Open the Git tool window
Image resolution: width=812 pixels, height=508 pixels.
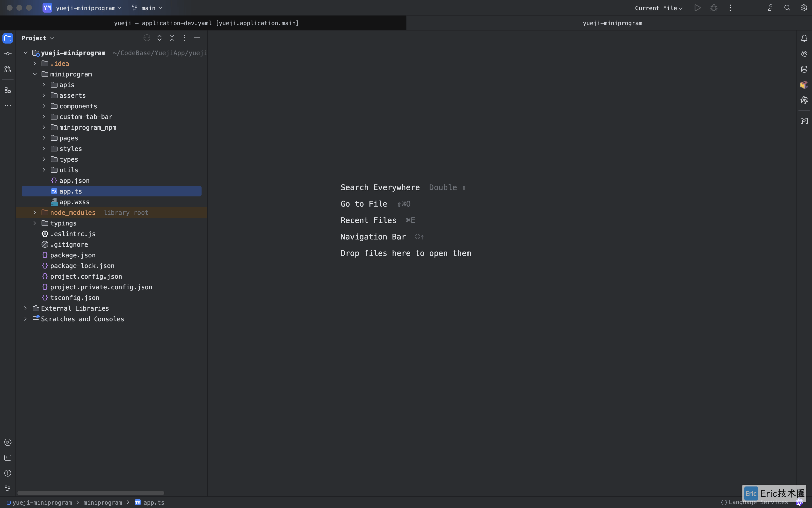coord(8,488)
